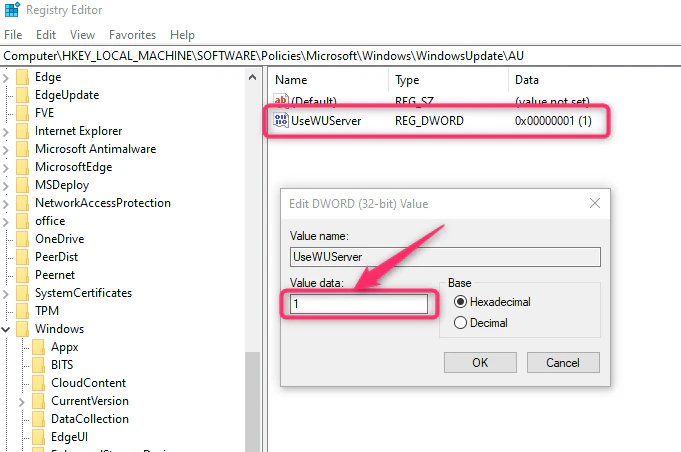Select the CloudContent key label
Screen dimensions: 681x452
coord(89,383)
